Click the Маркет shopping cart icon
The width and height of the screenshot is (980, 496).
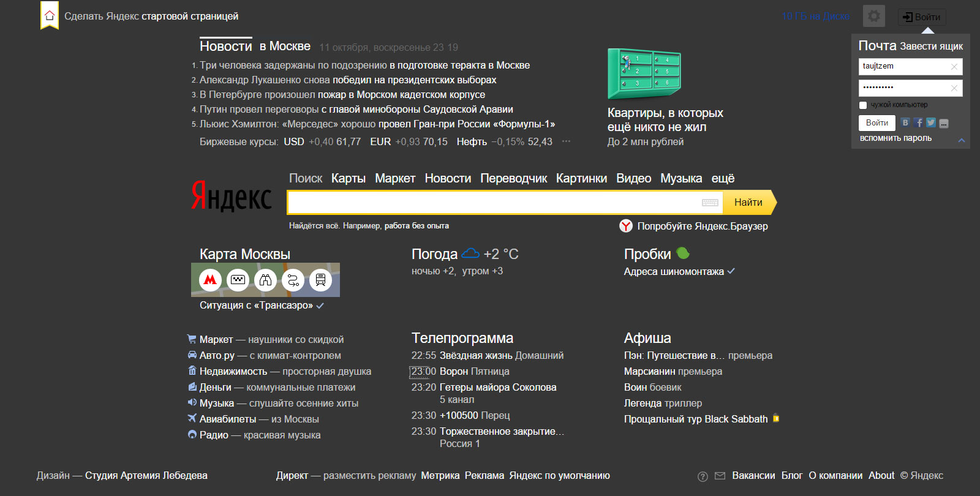192,339
